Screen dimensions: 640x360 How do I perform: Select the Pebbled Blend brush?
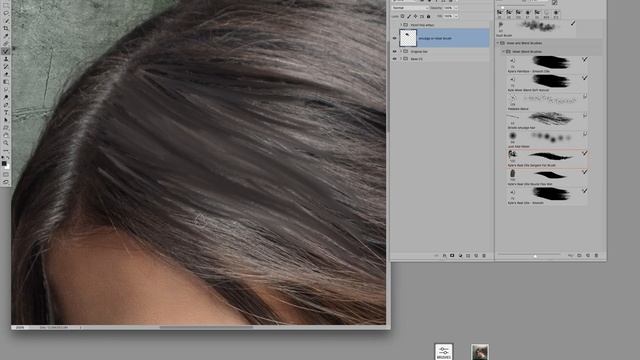coord(547,102)
